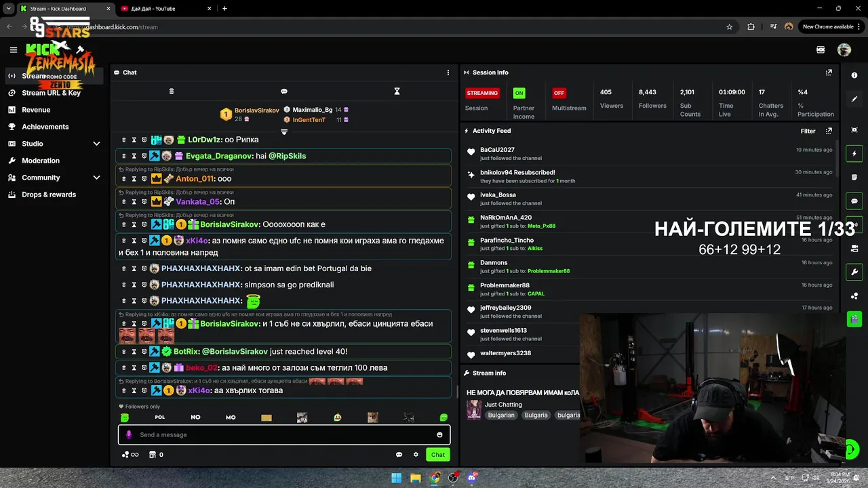Delete L0rDw1z's message with its trash icon

(x=124, y=140)
